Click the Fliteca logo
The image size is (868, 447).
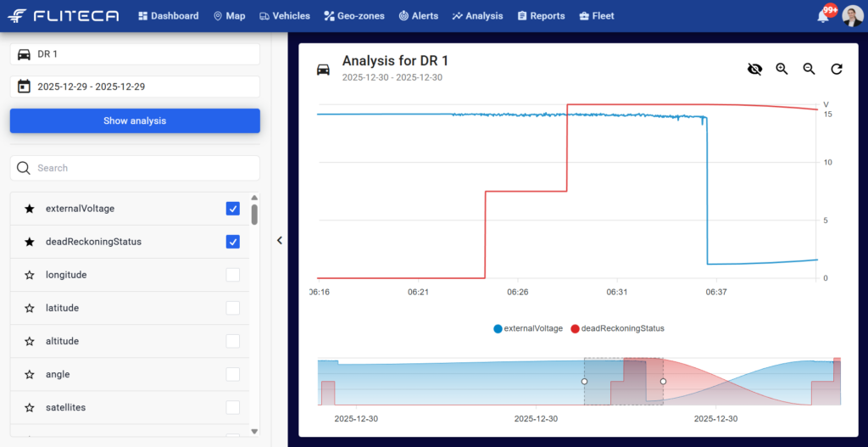(64, 16)
